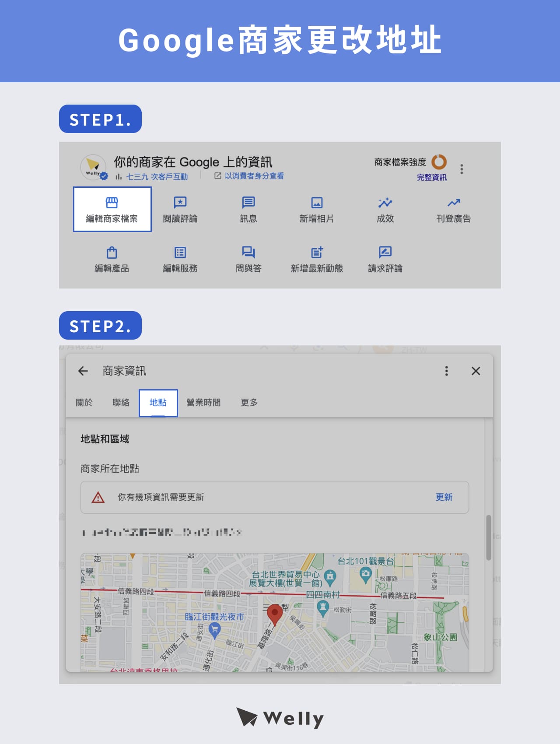Click the Welly business logo avatar
560x744 pixels.
[x=93, y=167]
